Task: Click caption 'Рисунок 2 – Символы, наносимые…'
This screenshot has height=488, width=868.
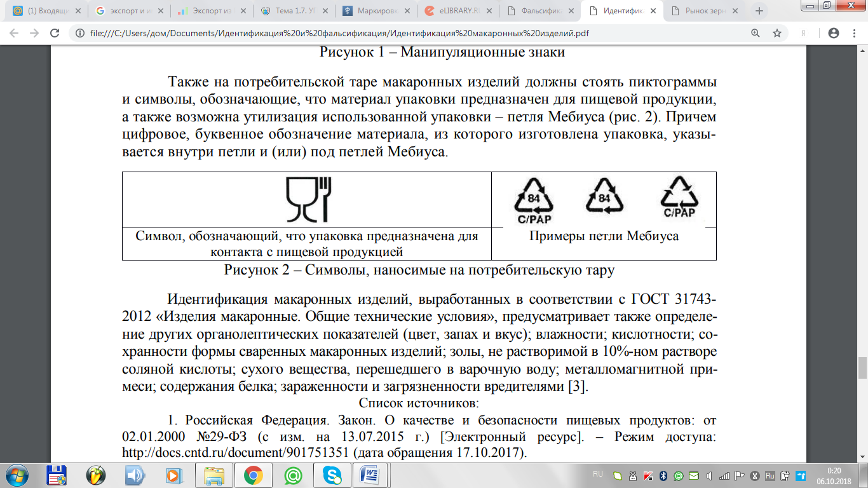Action: click(419, 270)
